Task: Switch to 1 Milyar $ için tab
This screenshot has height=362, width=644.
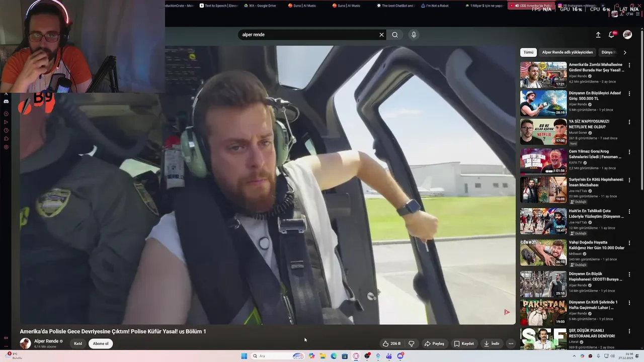Action: [485, 6]
